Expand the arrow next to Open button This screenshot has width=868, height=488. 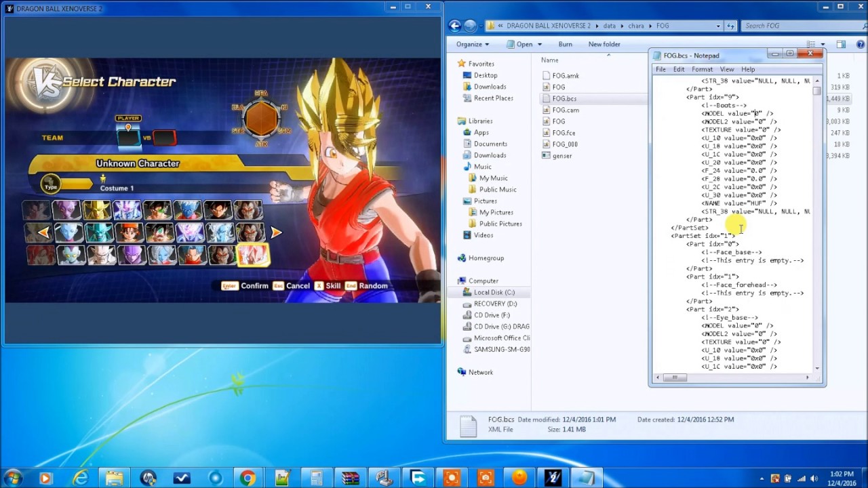540,44
